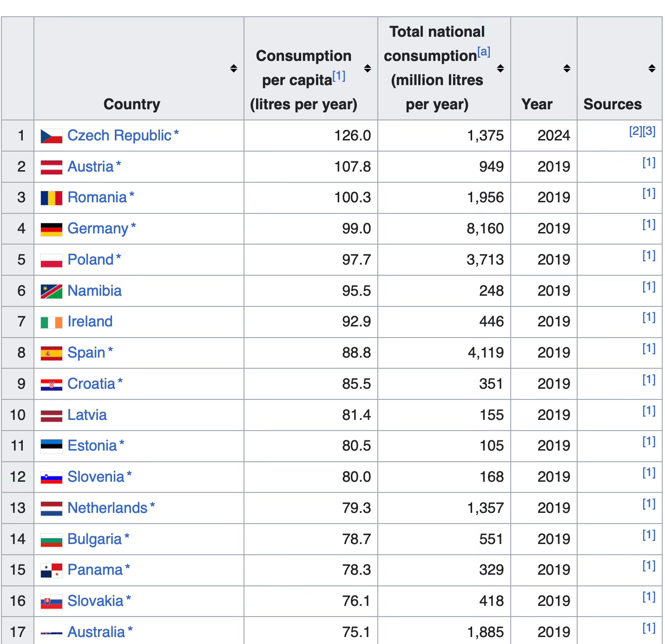This screenshot has height=644, width=665.
Task: Follow footnote [a] in Total national consumption header
Action: (484, 52)
